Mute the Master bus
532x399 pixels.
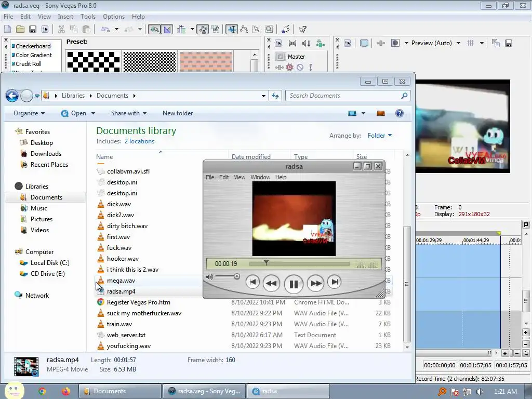300,67
